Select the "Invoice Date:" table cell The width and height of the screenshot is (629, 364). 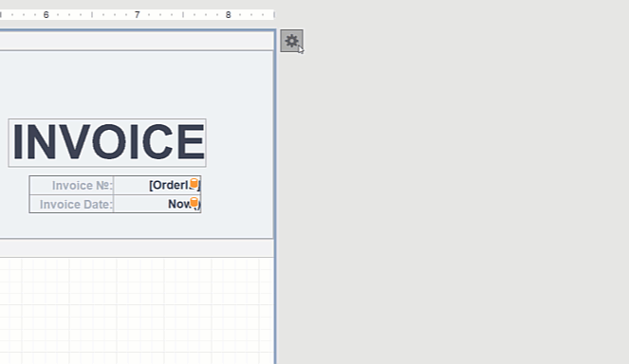(71, 204)
